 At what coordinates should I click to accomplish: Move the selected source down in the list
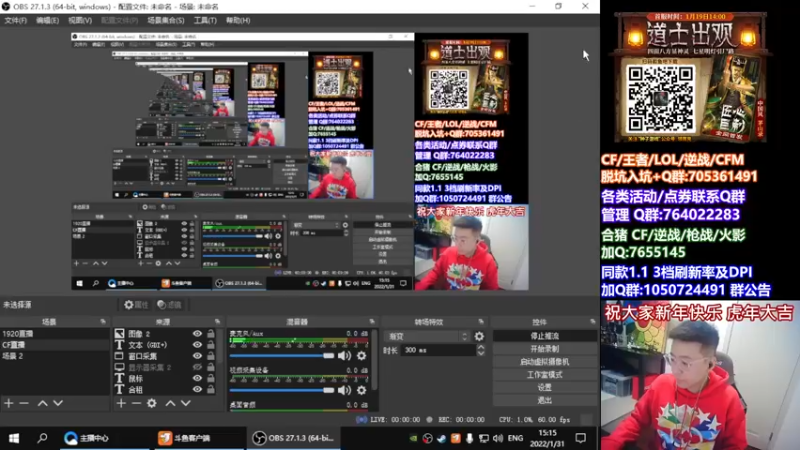[x=186, y=403]
